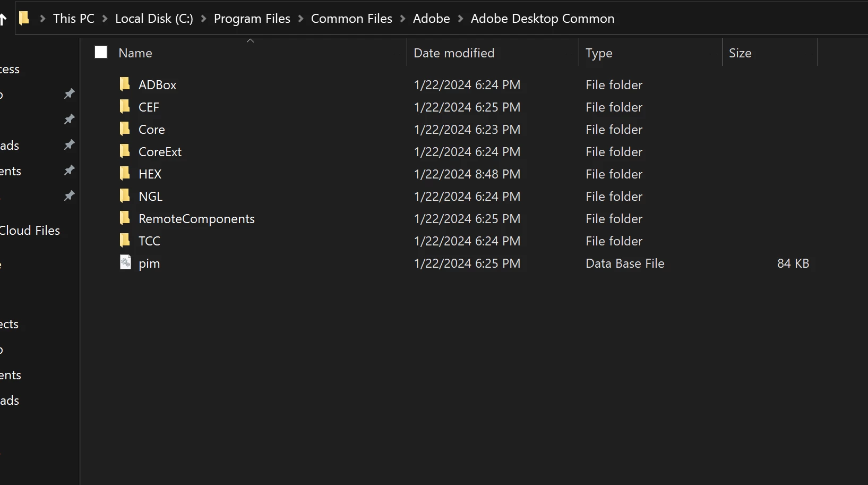Select the RemoteComponents folder icon

pyautogui.click(x=125, y=218)
